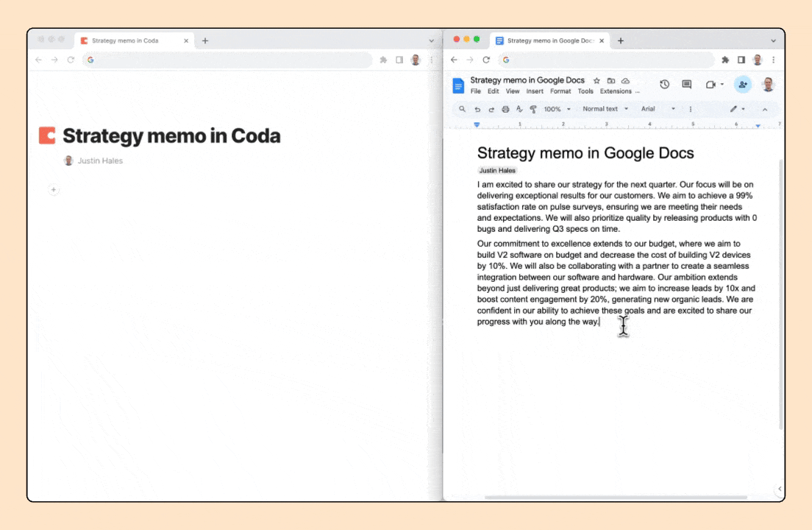The image size is (812, 530).
Task: Click the left indent ruler marker
Action: pos(477,125)
